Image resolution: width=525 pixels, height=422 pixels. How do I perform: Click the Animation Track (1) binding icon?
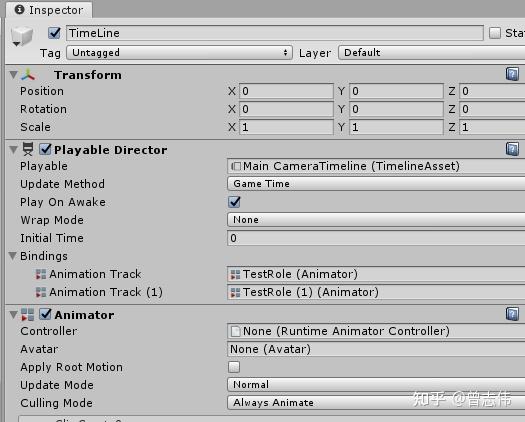(41, 292)
